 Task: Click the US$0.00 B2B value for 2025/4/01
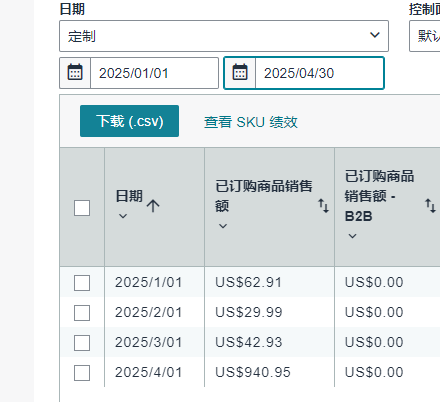point(374,373)
